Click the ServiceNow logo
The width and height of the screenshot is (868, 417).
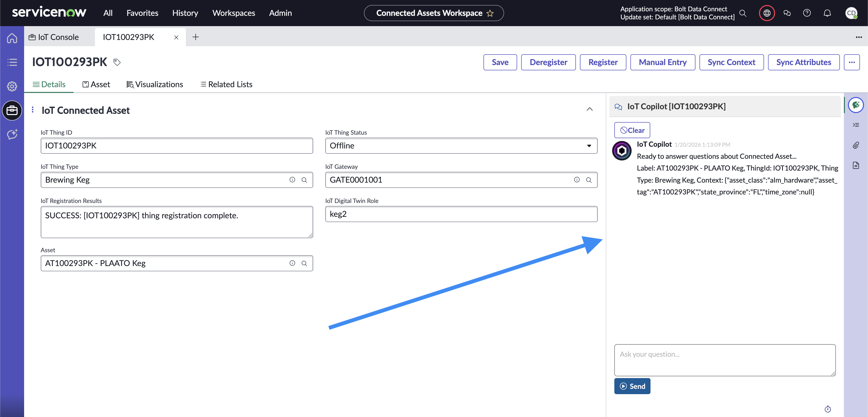(49, 13)
